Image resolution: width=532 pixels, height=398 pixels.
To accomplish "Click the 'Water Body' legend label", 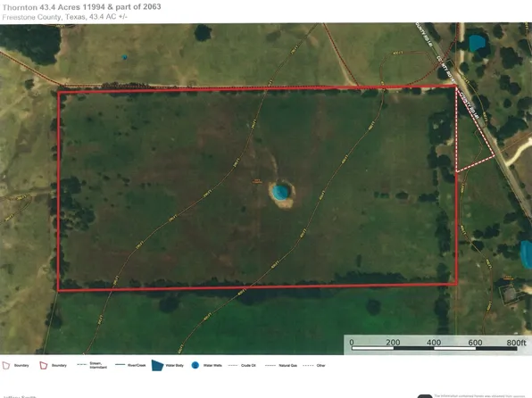I will (174, 365).
